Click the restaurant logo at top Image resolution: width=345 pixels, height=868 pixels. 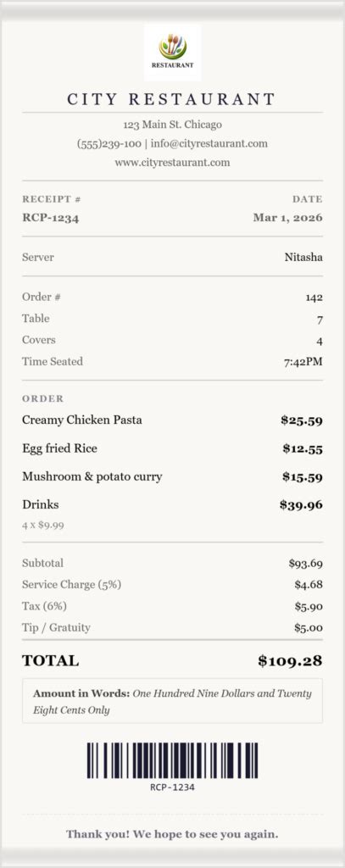tap(172, 52)
